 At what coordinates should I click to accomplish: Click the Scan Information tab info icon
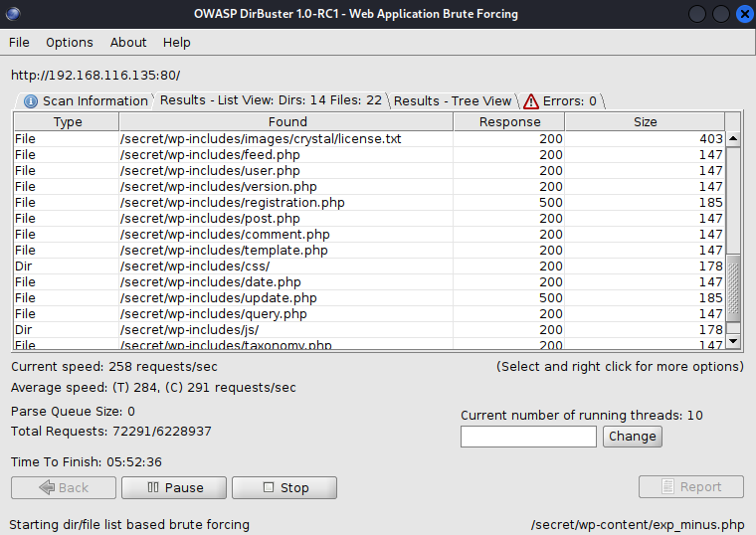tap(31, 101)
